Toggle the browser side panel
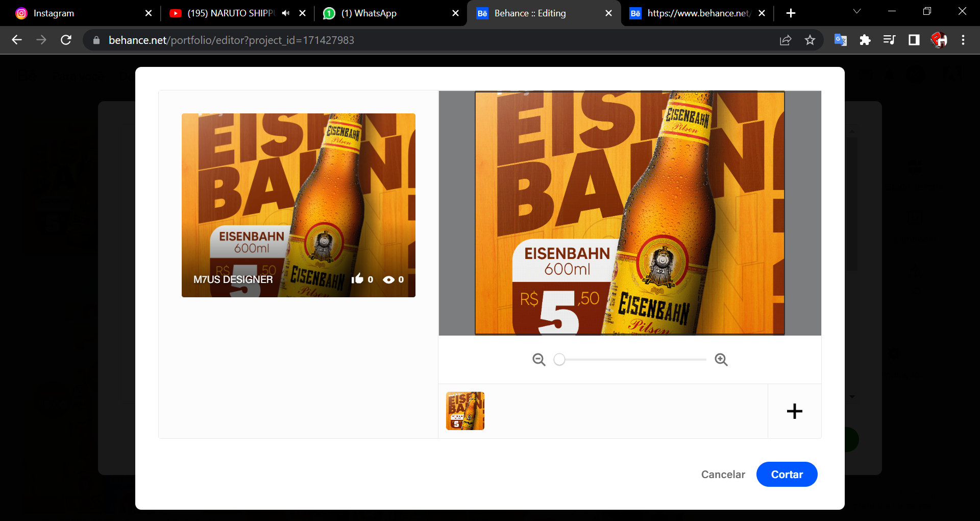This screenshot has height=521, width=980. pyautogui.click(x=914, y=40)
